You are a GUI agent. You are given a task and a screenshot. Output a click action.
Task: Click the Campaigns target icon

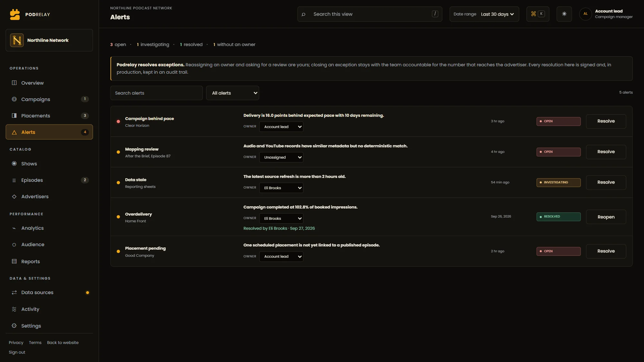(x=14, y=99)
